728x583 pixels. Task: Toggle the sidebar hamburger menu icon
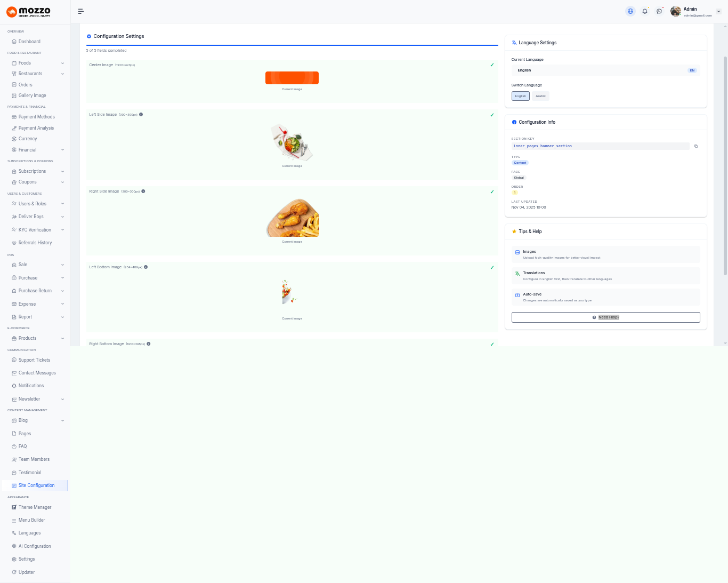81,11
